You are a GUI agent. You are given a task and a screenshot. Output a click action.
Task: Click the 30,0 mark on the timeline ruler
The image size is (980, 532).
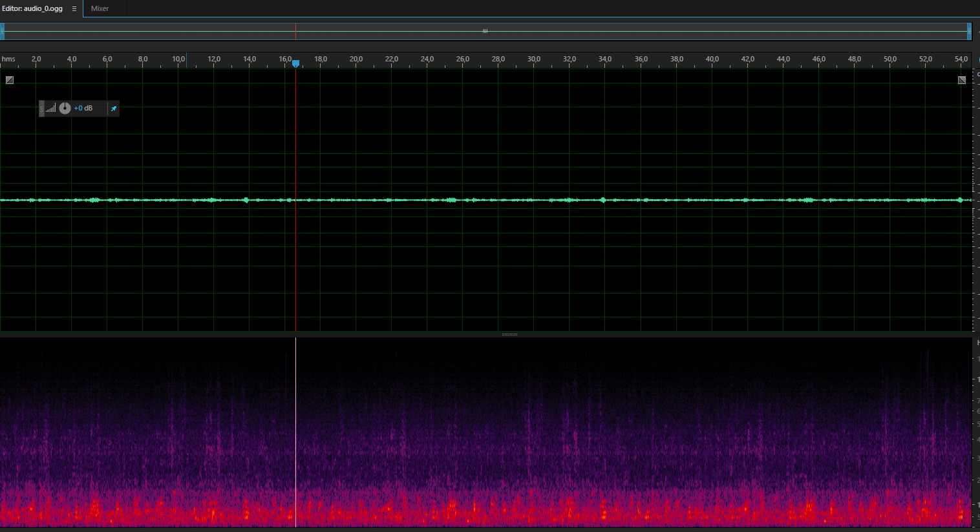(534, 59)
